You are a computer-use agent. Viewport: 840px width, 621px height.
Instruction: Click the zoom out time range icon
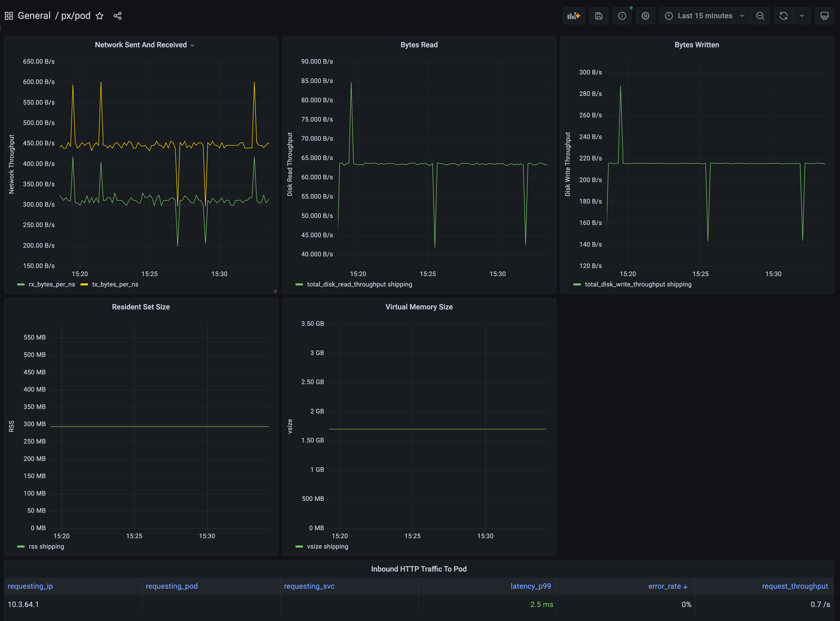[760, 16]
